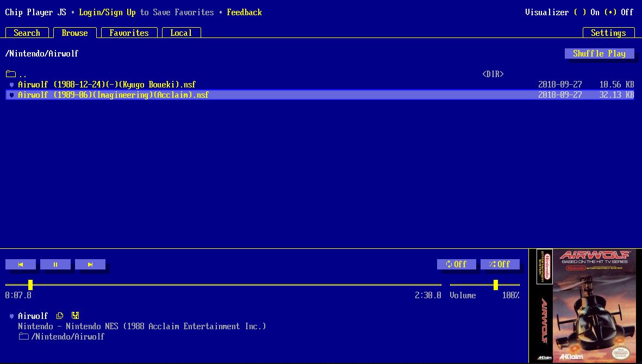Favorite Airwolf Imagineering Acclaim file heart icon

pyautogui.click(x=11, y=95)
